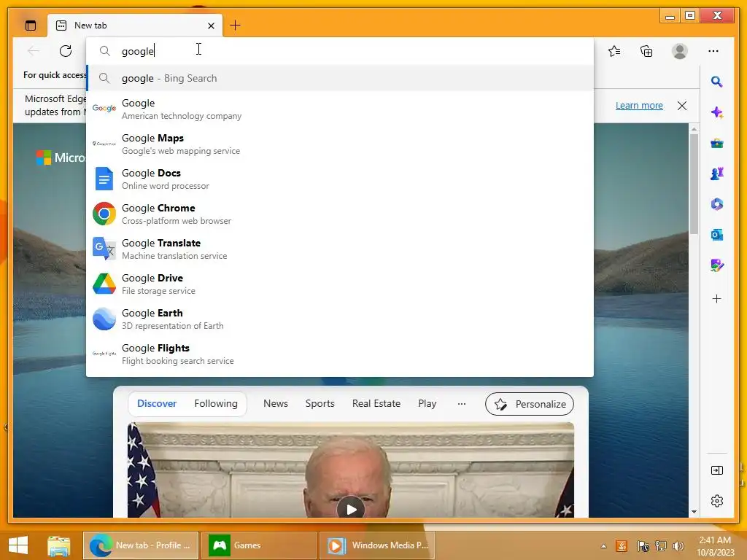This screenshot has height=560, width=747.
Task: Open the sidebar Designer icon
Action: (x=716, y=265)
